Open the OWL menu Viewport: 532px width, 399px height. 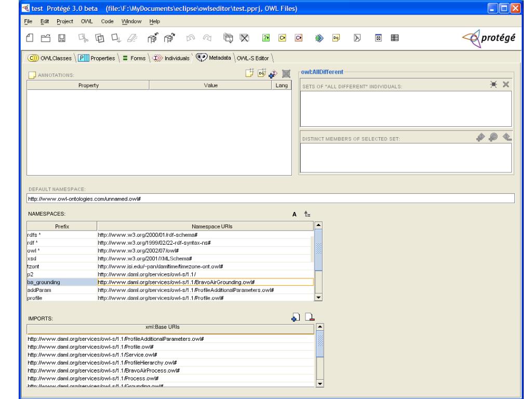(x=87, y=21)
